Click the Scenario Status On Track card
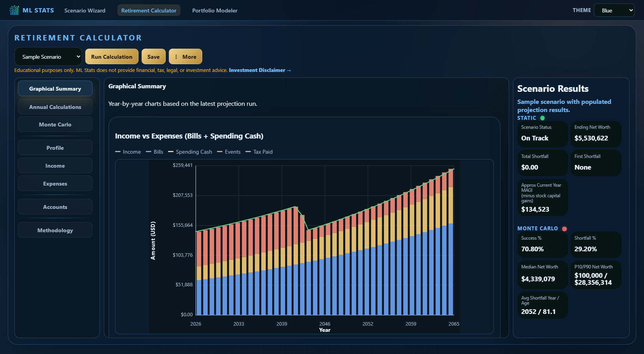The image size is (644, 354). tap(542, 134)
